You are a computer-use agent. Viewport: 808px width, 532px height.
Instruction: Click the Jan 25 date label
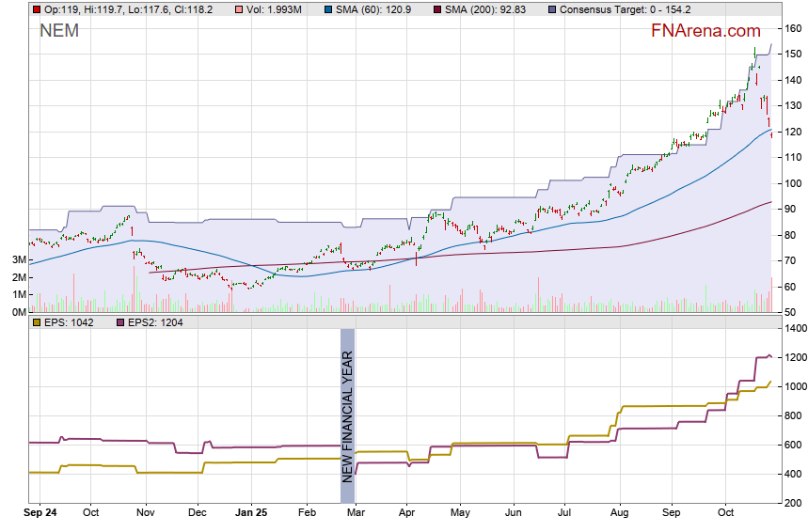click(x=251, y=514)
